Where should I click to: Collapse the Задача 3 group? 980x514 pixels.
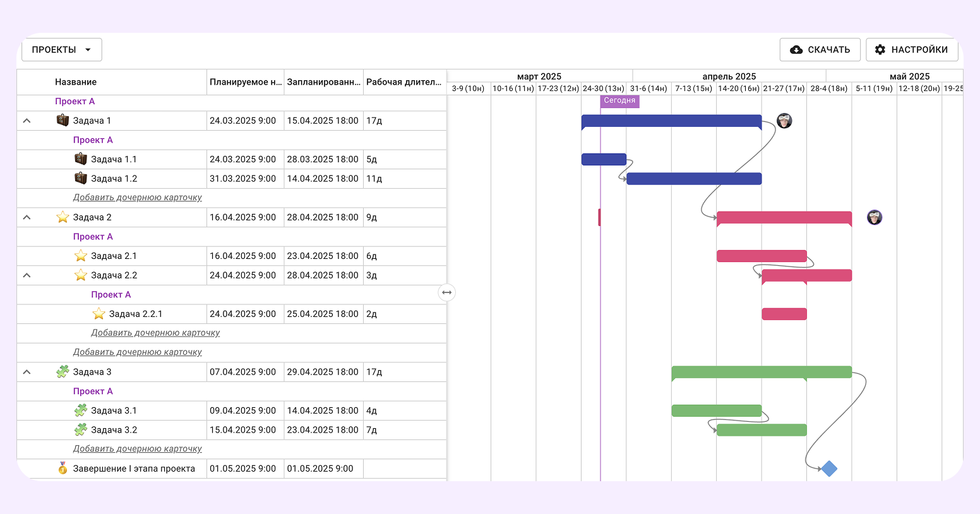coord(27,372)
